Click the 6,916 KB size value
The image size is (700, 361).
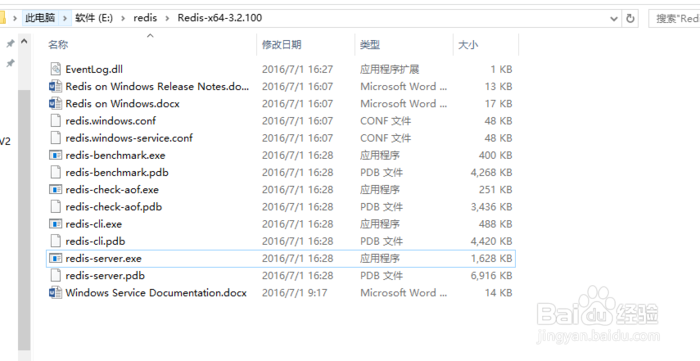[x=492, y=275]
